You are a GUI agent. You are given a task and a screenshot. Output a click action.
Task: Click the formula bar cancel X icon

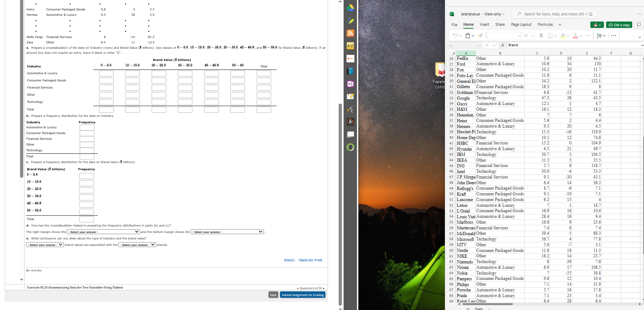pos(486,45)
